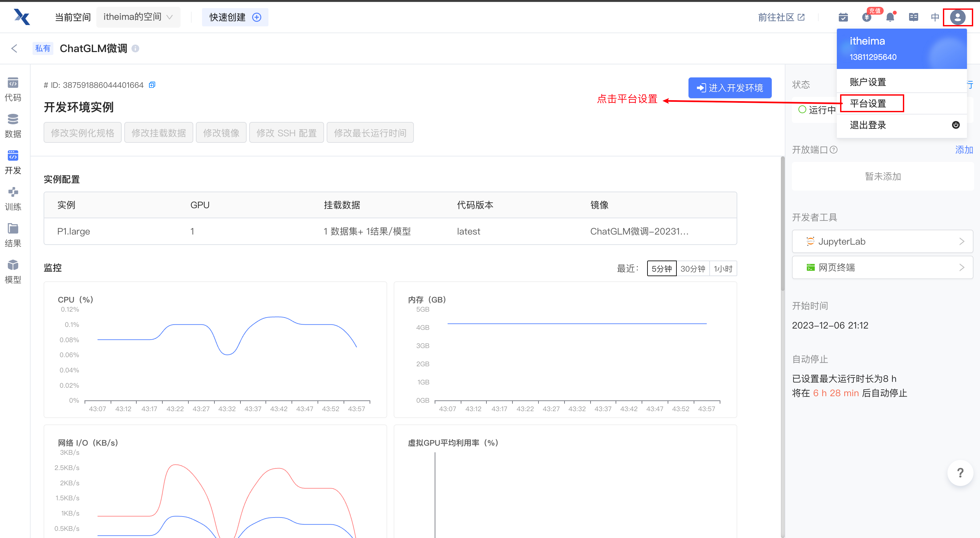Copy the instance ID with copy icon
Viewport: 980px width, 538px height.
pos(152,85)
